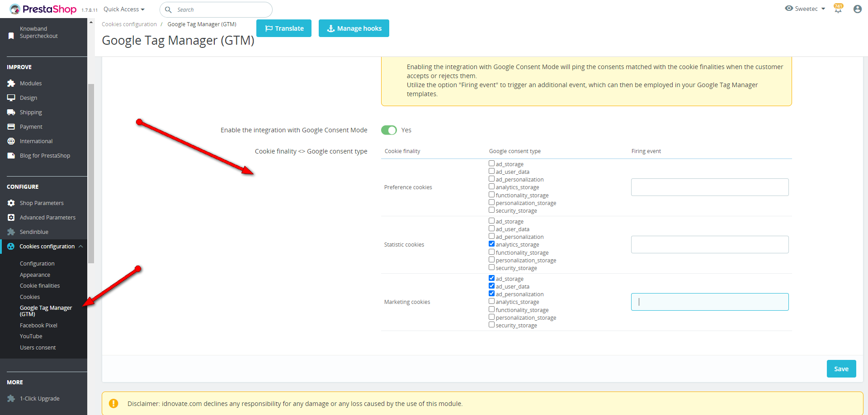This screenshot has width=868, height=415.
Task: Click the Advanced Parameters icon
Action: click(11, 217)
